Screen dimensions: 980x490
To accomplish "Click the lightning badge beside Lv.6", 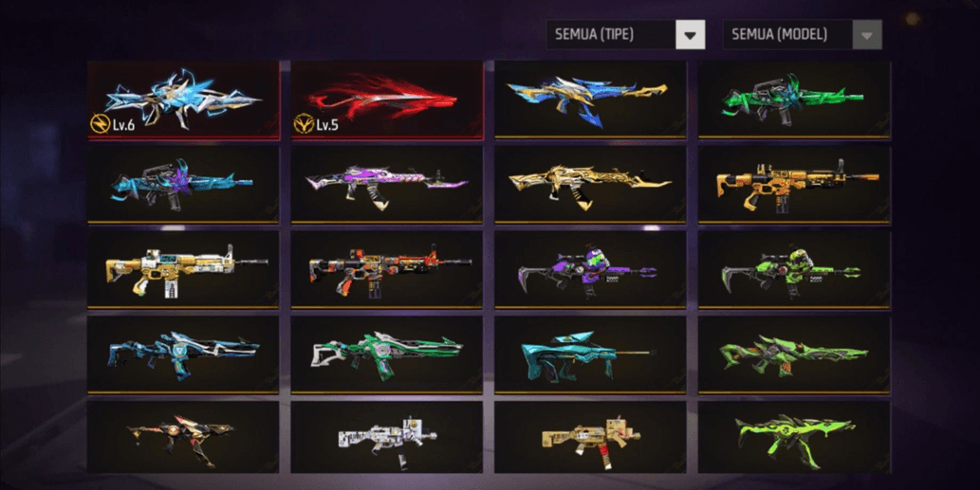I will tap(100, 124).
